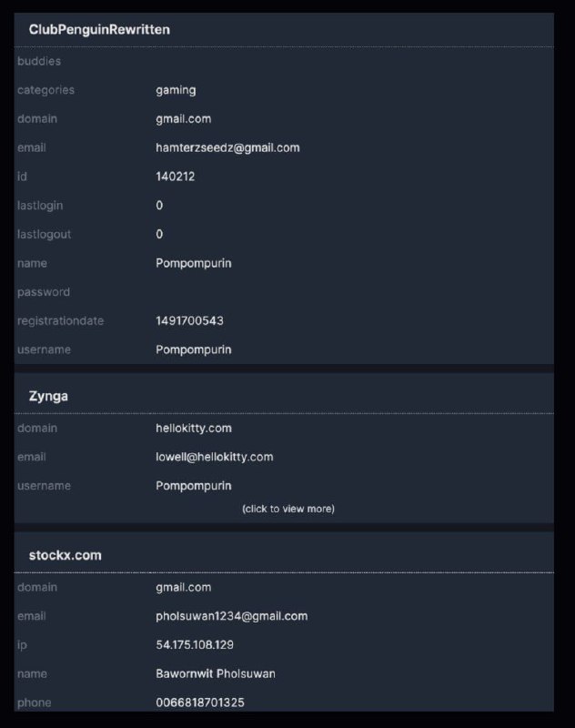Image resolution: width=575 pixels, height=728 pixels.
Task: Select the 'gaming' categories value
Action: (176, 90)
